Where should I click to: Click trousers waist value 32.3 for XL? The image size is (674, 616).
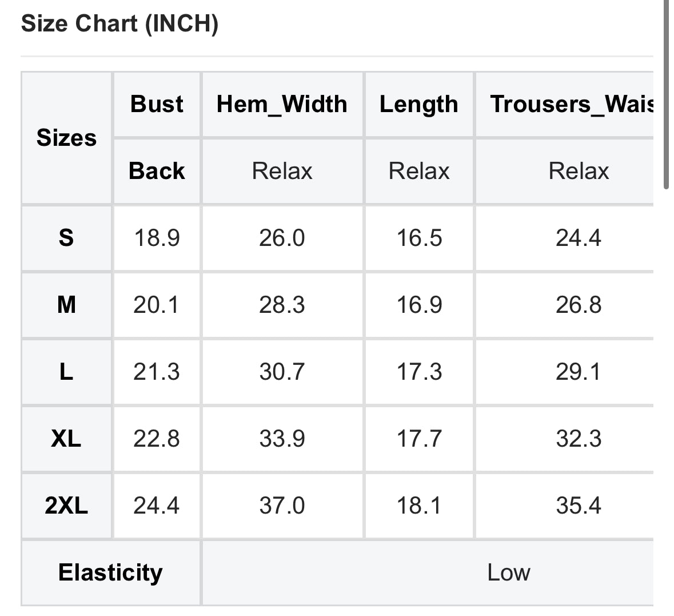[x=578, y=439]
